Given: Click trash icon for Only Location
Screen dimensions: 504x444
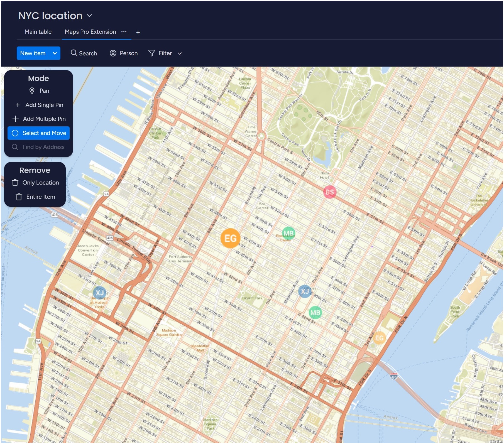Looking at the screenshot, I should [15, 183].
